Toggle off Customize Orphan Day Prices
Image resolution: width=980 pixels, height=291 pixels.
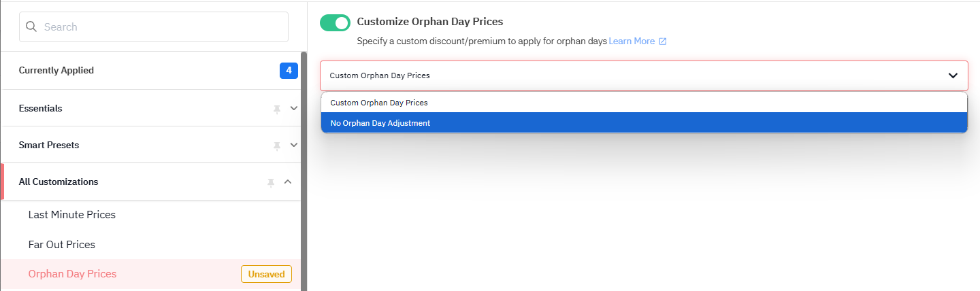(x=335, y=22)
